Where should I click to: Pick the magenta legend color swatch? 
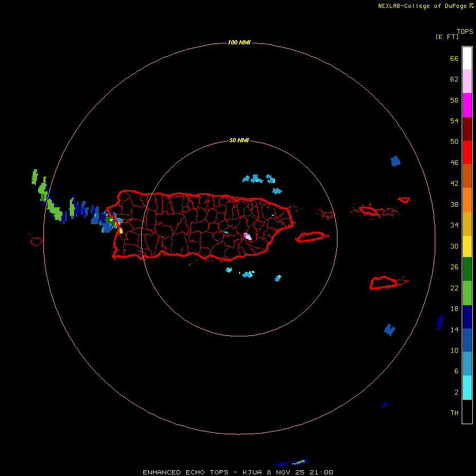coord(467,105)
